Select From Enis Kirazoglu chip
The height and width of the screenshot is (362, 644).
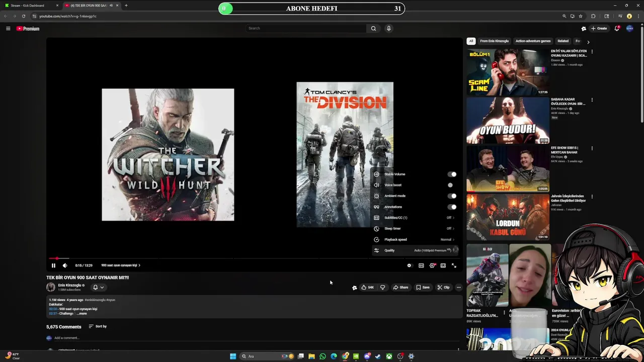pyautogui.click(x=494, y=41)
